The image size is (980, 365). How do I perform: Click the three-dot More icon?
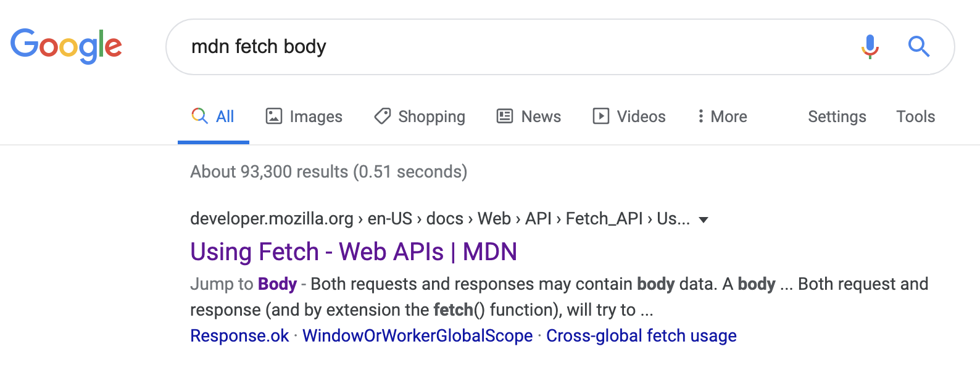(700, 116)
